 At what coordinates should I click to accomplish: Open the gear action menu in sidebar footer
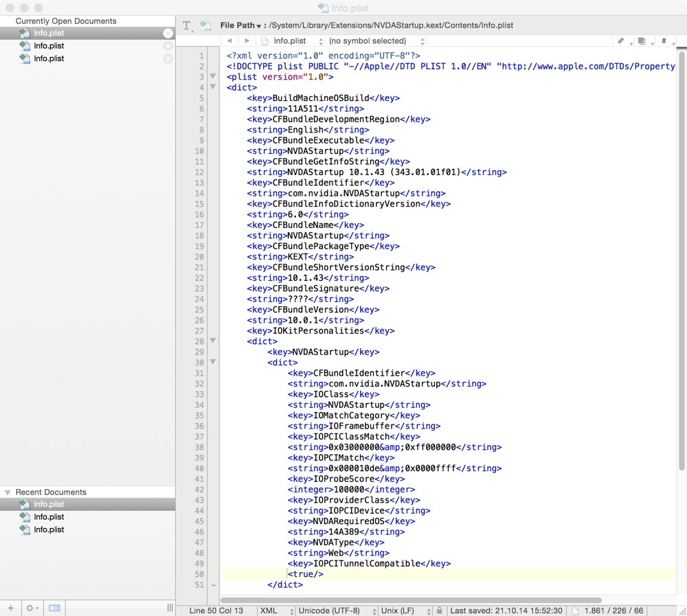tap(32, 608)
